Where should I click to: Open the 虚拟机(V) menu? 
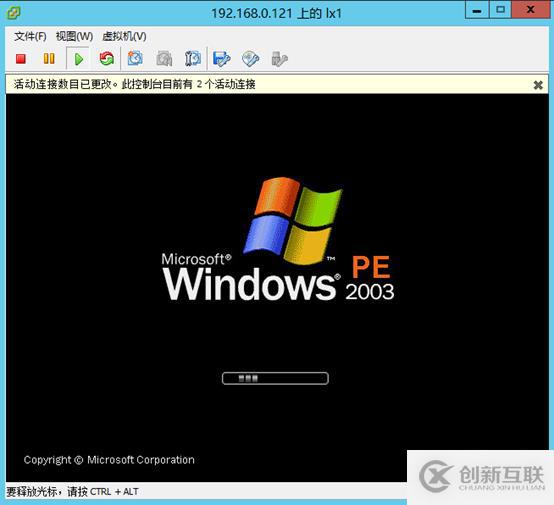[124, 36]
